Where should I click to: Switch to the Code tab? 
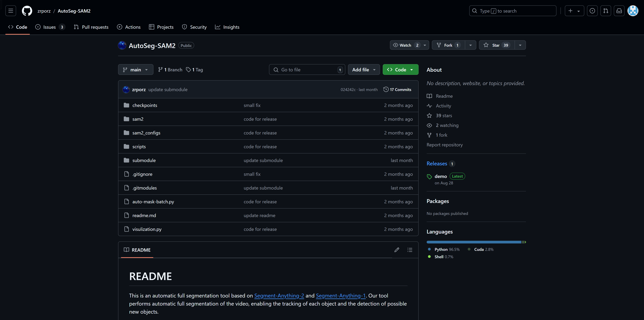(17, 27)
